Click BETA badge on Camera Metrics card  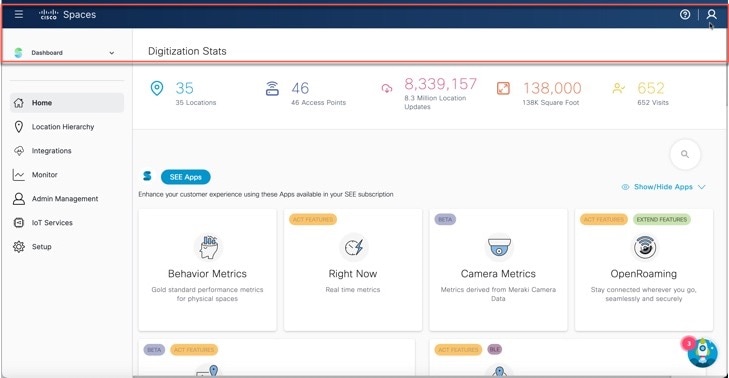[445, 219]
